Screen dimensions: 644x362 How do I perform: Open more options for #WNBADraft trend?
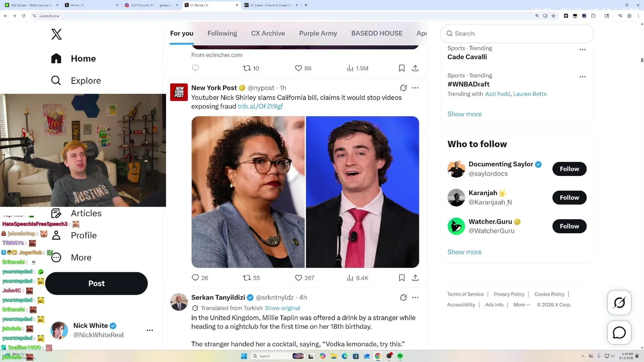[583, 76]
